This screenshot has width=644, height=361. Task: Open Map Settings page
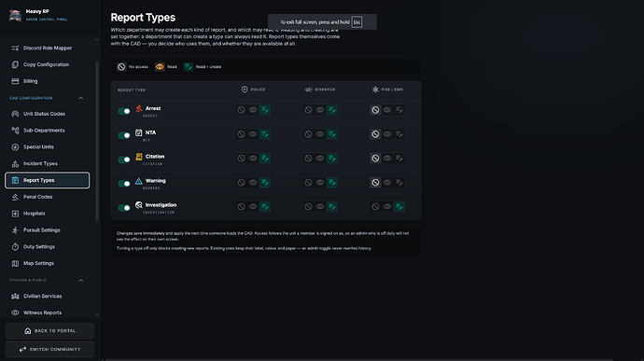click(x=48, y=263)
